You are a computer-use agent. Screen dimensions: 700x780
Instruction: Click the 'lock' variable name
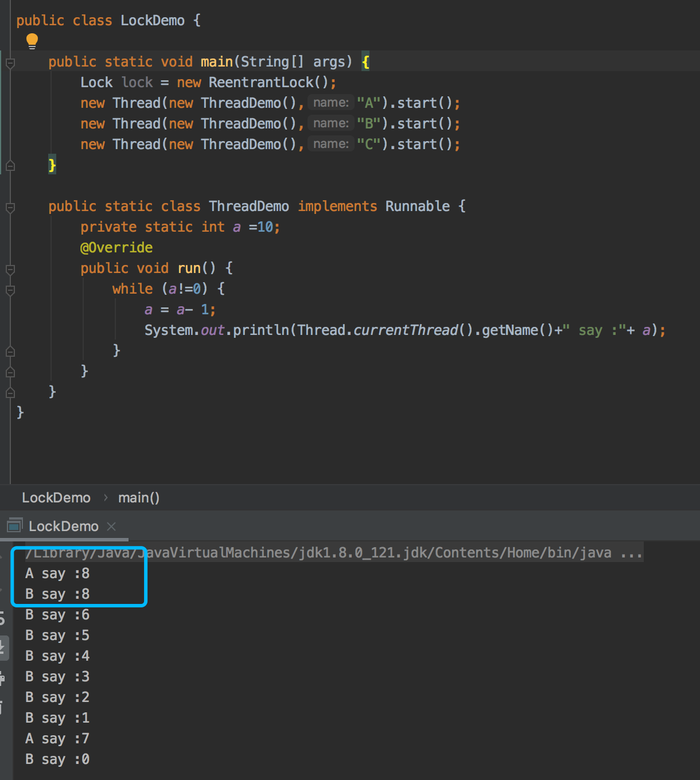(137, 83)
